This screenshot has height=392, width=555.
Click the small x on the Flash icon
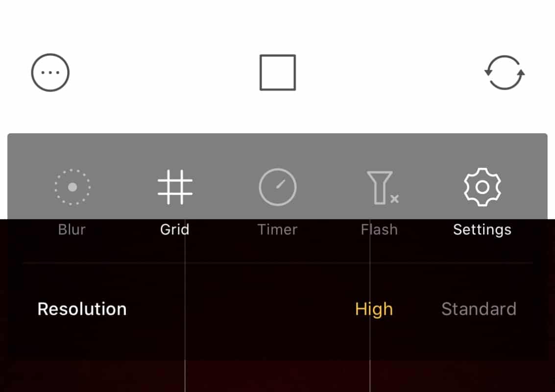(394, 198)
